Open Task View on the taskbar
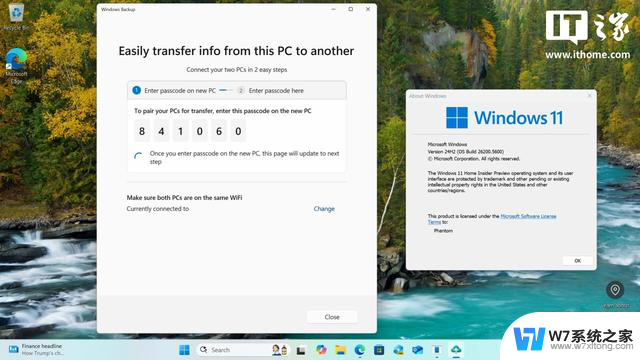Image resolution: width=640 pixels, height=360 pixels. (301, 350)
